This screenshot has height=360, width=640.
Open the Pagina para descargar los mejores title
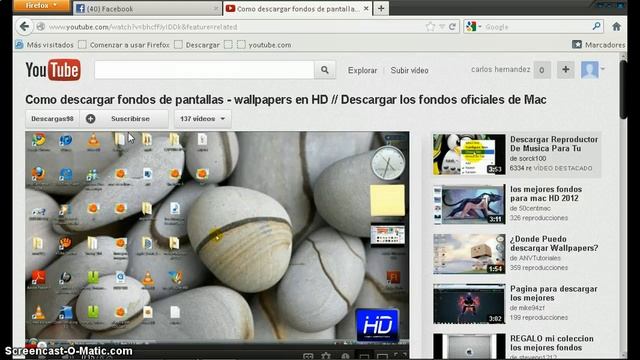point(553,293)
